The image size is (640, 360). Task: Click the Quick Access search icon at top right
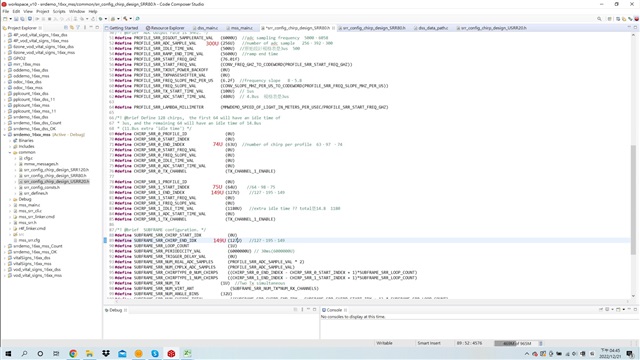pyautogui.click(x=599, y=19)
